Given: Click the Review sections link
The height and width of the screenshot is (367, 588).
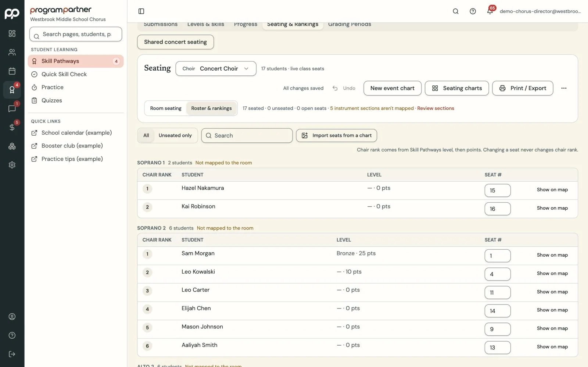Looking at the screenshot, I should tap(435, 108).
